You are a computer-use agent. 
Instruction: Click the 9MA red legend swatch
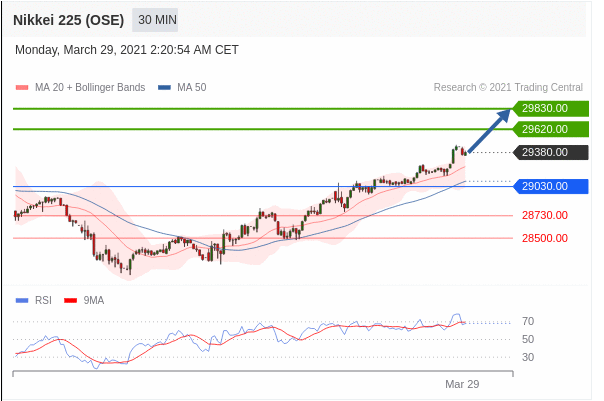pyautogui.click(x=70, y=300)
